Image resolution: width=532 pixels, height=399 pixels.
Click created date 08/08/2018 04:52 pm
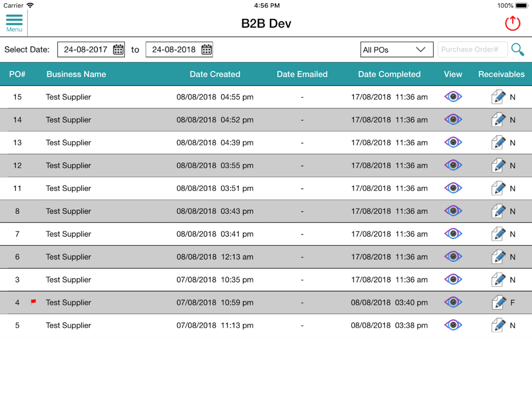tap(215, 120)
